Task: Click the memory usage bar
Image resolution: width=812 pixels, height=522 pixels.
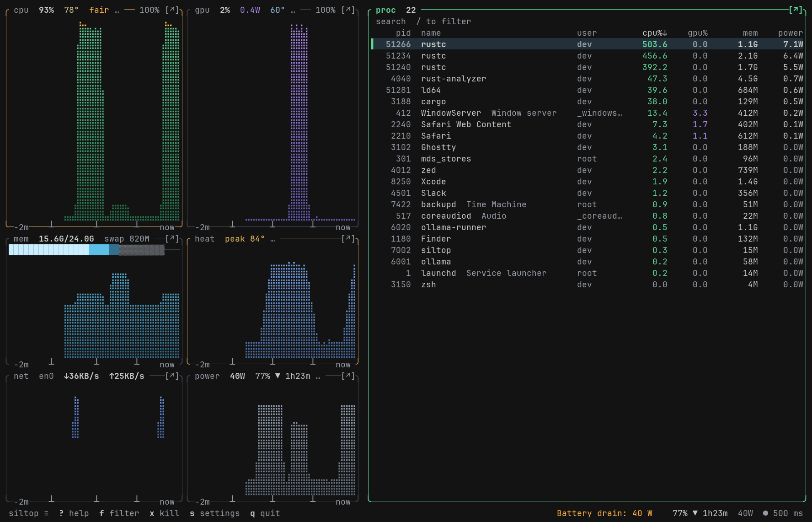Action: coord(86,250)
